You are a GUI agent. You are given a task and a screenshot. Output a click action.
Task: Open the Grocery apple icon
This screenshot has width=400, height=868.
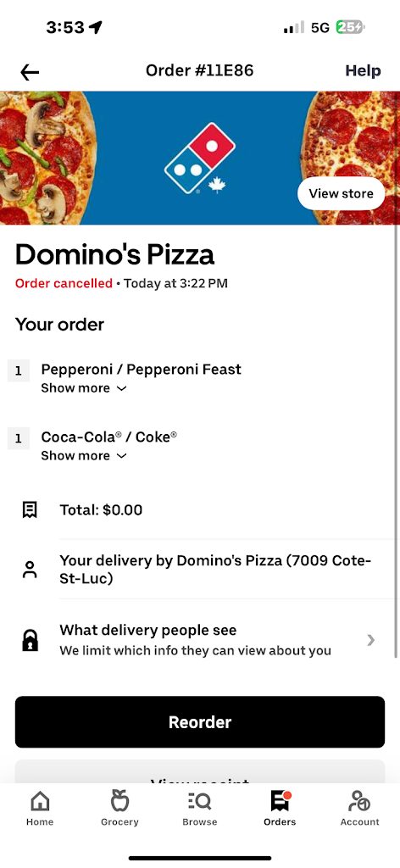[x=119, y=800]
